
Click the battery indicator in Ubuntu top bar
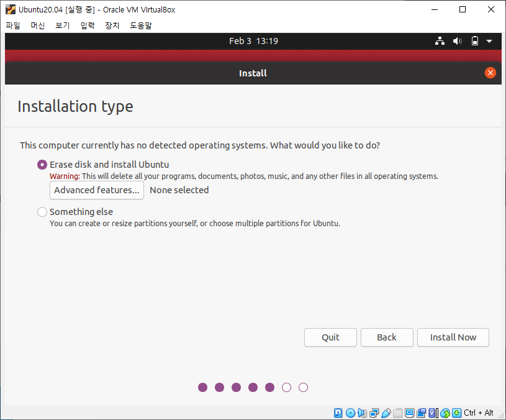point(475,41)
